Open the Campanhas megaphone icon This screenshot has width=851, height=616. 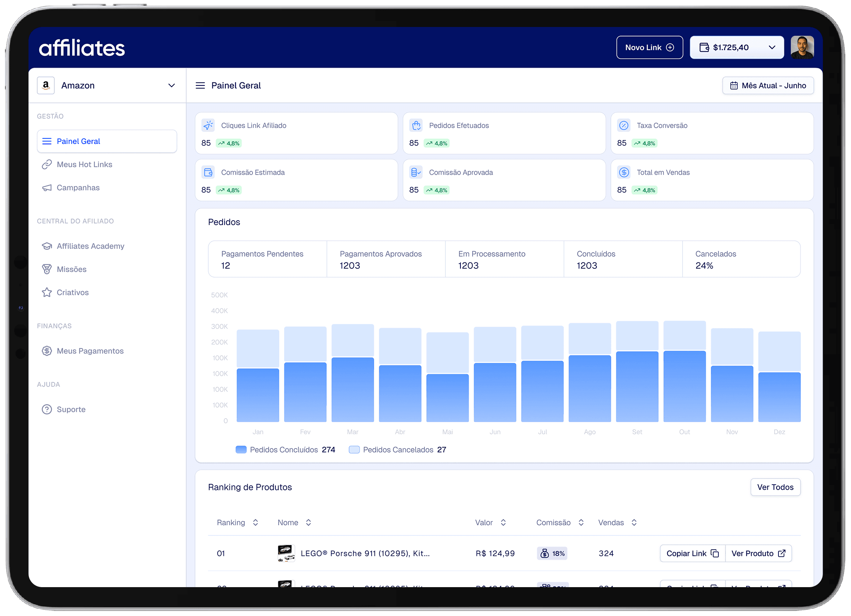47,187
